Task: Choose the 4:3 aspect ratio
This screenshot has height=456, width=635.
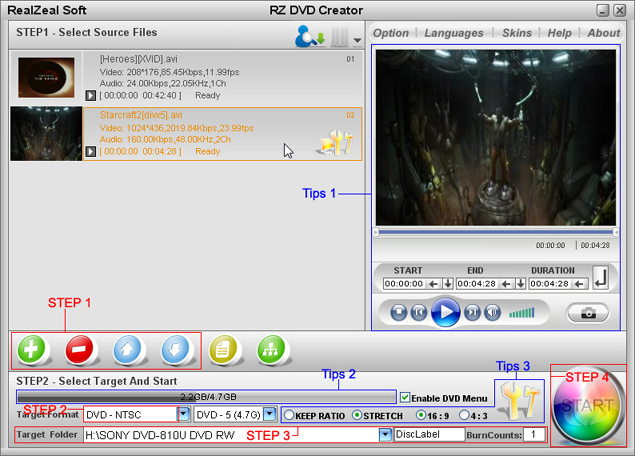Action: (465, 415)
